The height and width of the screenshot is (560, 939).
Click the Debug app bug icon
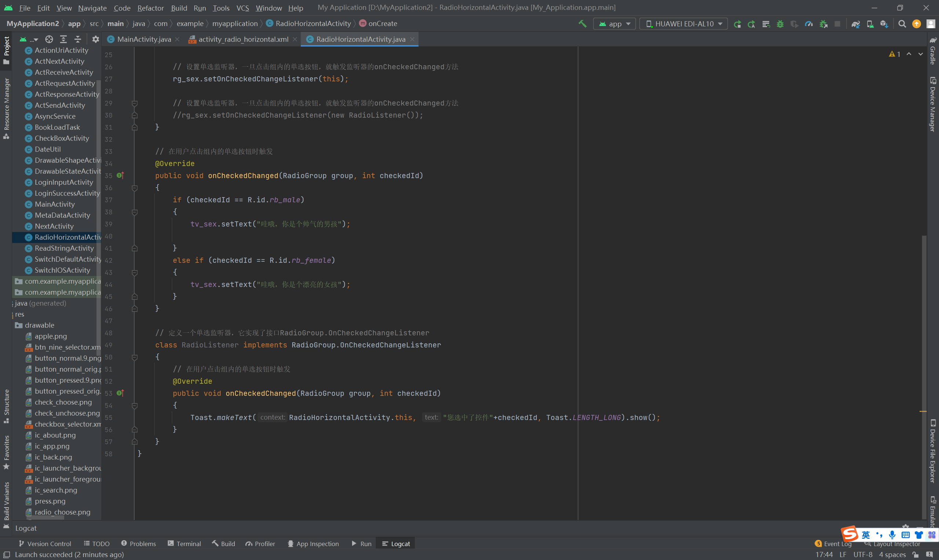[x=780, y=24]
